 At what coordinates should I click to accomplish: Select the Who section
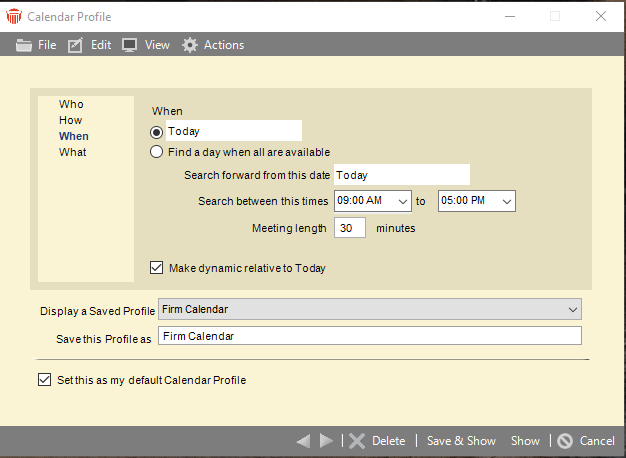point(71,104)
